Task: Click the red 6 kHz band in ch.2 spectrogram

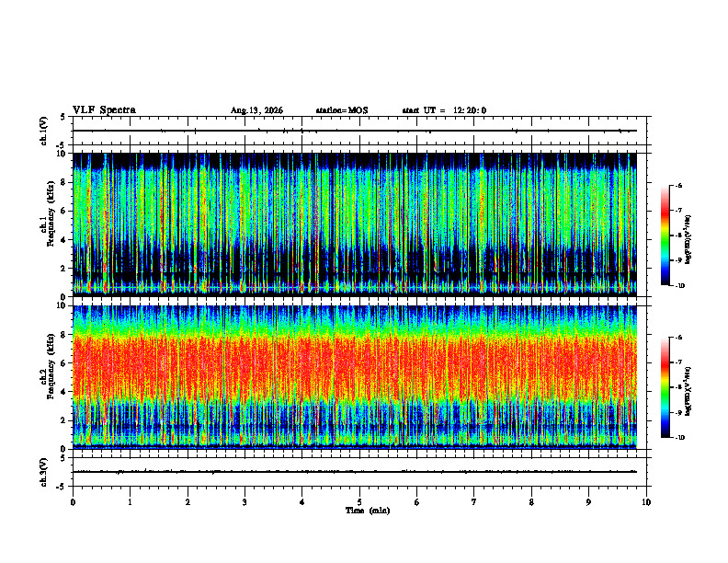Action: tap(355, 362)
